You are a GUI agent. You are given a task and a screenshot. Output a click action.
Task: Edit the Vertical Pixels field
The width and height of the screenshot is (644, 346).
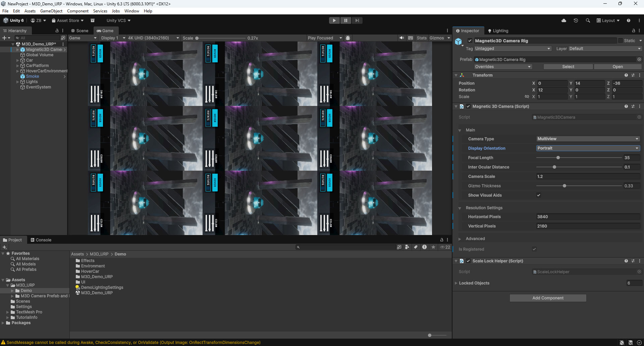[x=588, y=226]
